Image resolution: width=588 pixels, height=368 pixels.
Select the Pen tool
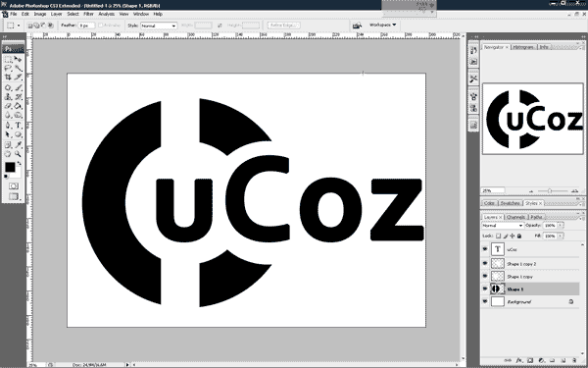(x=8, y=126)
